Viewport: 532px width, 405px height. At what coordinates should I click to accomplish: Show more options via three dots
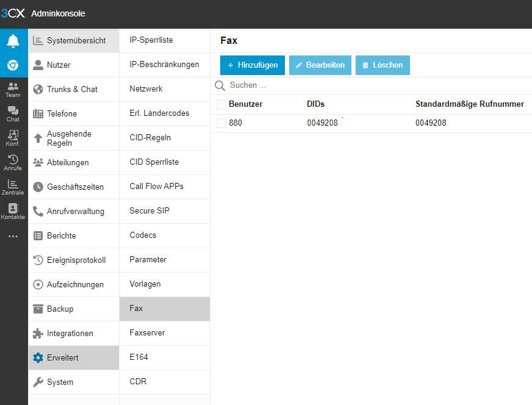point(13,237)
